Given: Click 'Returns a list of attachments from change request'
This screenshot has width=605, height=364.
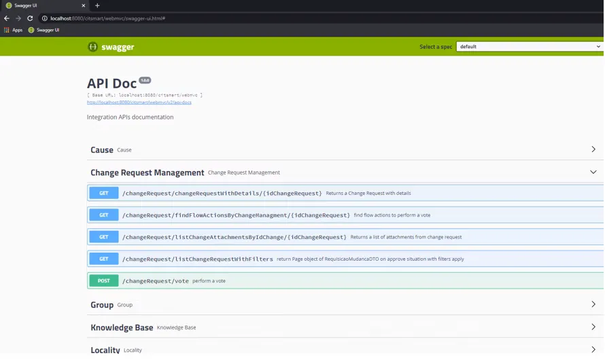Looking at the screenshot, I should [x=406, y=237].
